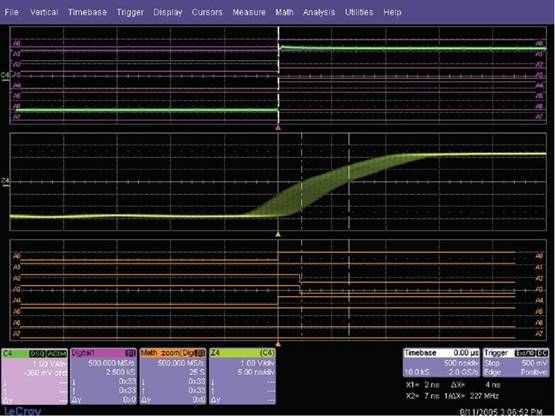The image size is (555, 418).
Task: Click the Ext/10 source badge in Trigger box
Action: [x=525, y=353]
